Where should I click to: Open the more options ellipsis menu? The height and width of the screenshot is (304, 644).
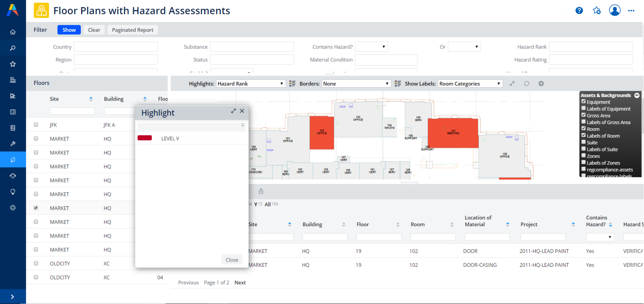click(631, 11)
